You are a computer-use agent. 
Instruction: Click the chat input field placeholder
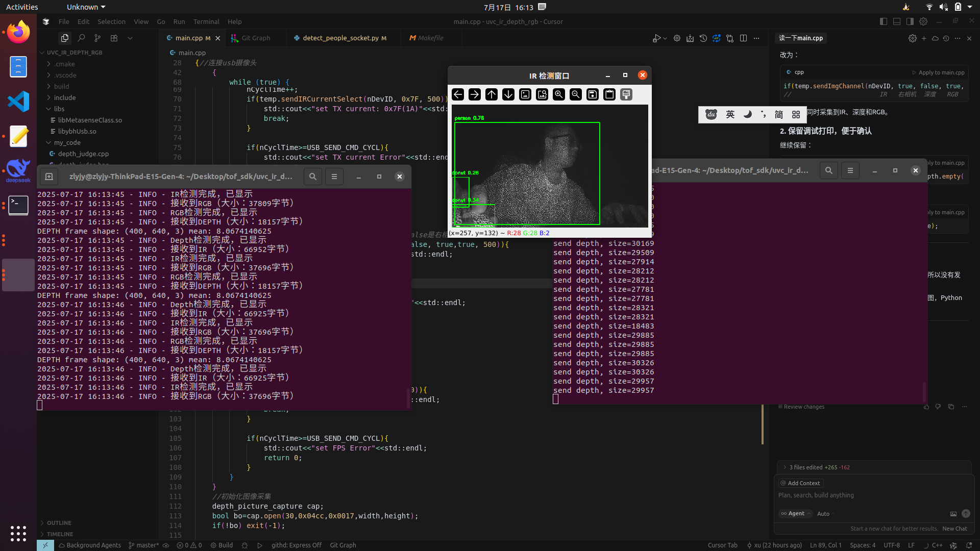tap(816, 495)
